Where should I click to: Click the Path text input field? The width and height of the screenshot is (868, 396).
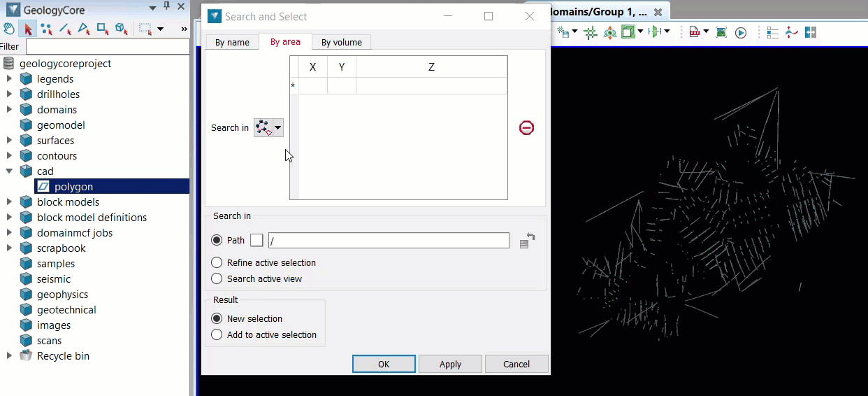(389, 240)
